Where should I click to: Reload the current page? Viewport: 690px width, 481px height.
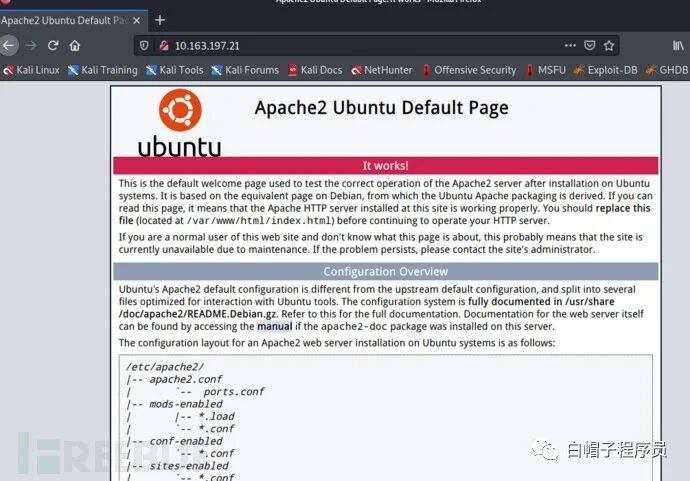point(53,45)
